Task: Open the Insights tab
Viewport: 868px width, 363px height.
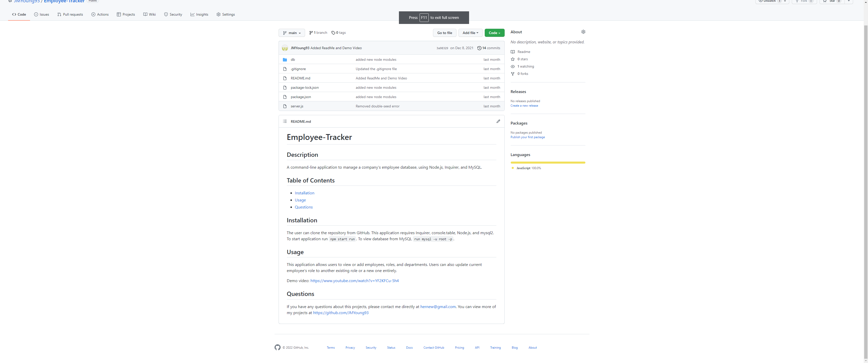Action: tap(199, 14)
